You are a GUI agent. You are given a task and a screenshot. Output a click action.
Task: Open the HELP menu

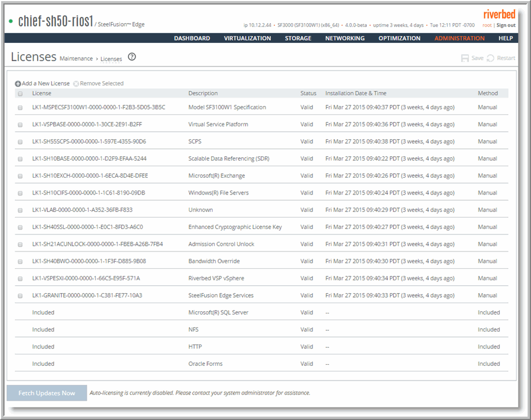pos(506,38)
